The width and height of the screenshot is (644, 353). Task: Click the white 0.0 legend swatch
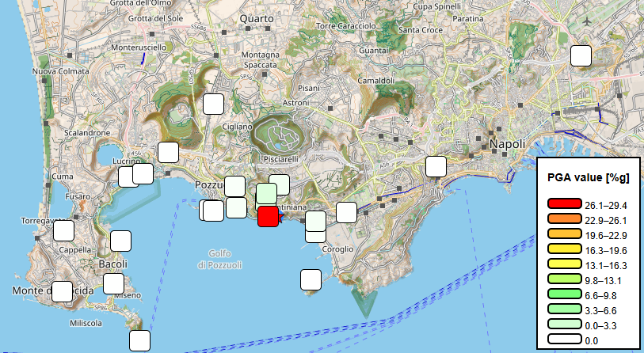click(565, 339)
